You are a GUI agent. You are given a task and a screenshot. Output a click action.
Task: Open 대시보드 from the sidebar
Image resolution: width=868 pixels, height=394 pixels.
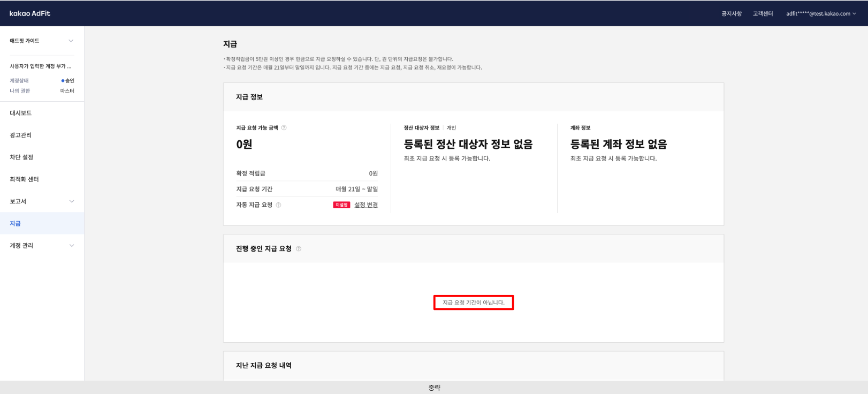tap(21, 113)
